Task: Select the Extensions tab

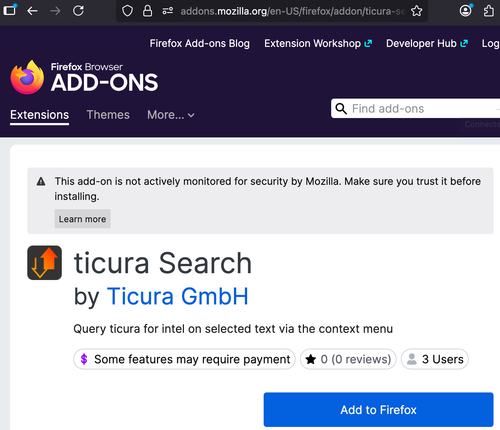Action: pos(39,115)
